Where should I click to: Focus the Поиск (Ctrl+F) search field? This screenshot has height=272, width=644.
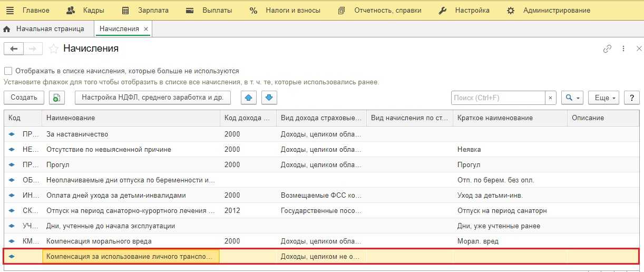point(497,98)
